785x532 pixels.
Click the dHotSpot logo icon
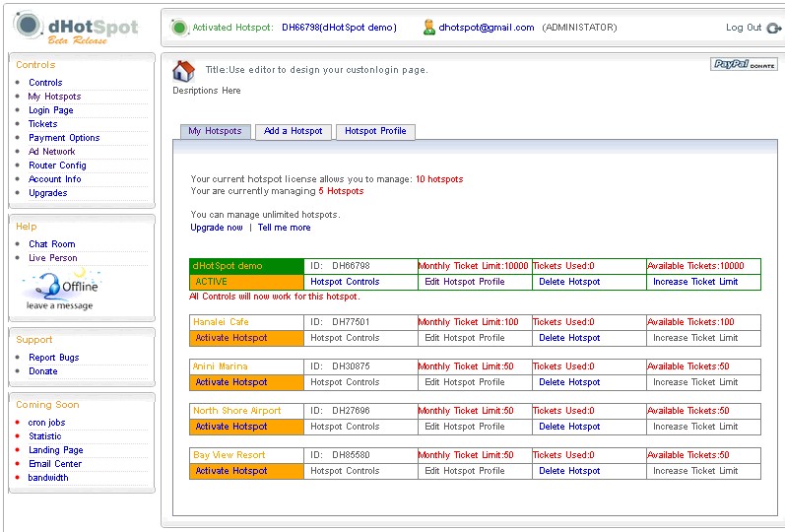[x=28, y=25]
